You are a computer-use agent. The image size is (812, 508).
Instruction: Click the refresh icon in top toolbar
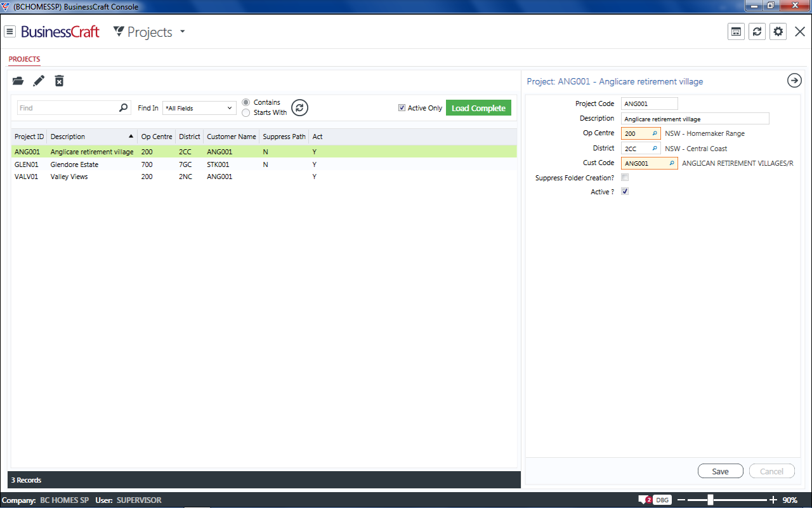click(x=757, y=32)
